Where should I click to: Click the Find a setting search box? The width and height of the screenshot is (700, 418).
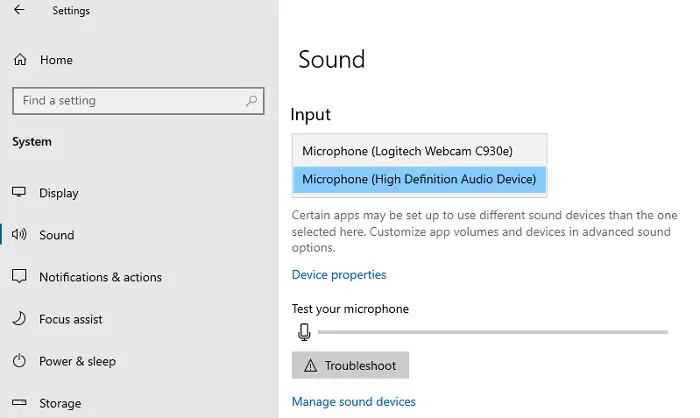(128, 101)
